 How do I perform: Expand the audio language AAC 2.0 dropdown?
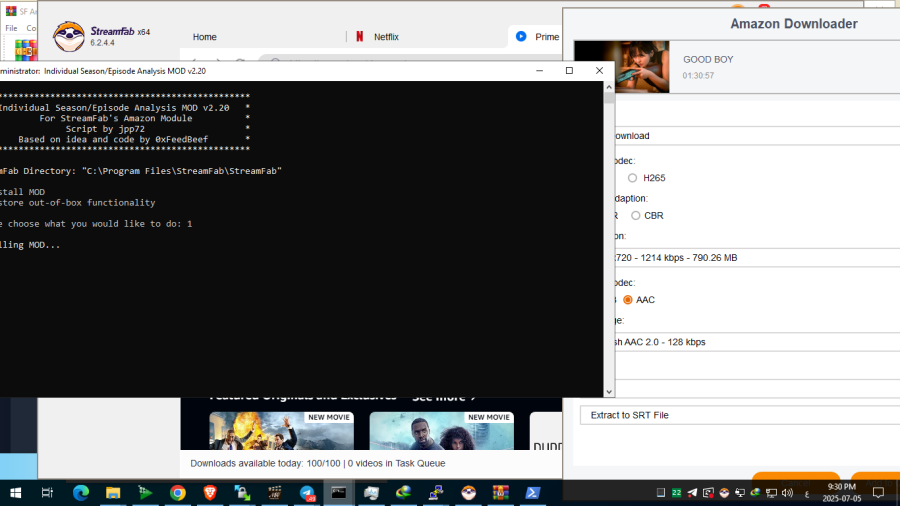(x=740, y=342)
